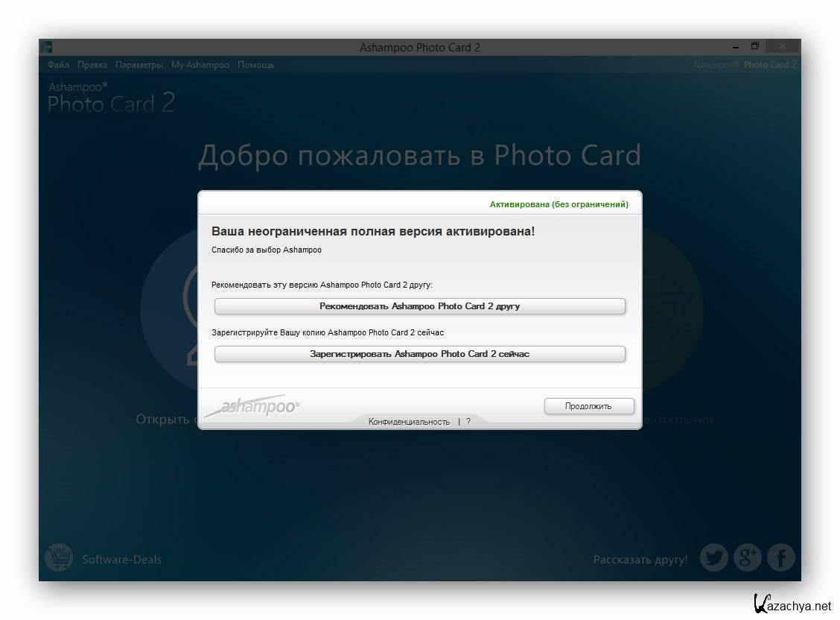Open the Помощь menu

pos(255,65)
